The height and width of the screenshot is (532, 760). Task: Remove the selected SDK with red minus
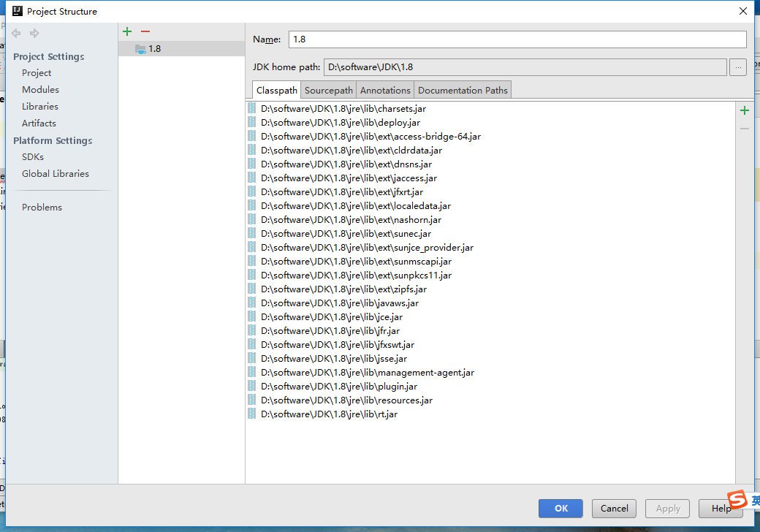tap(145, 31)
